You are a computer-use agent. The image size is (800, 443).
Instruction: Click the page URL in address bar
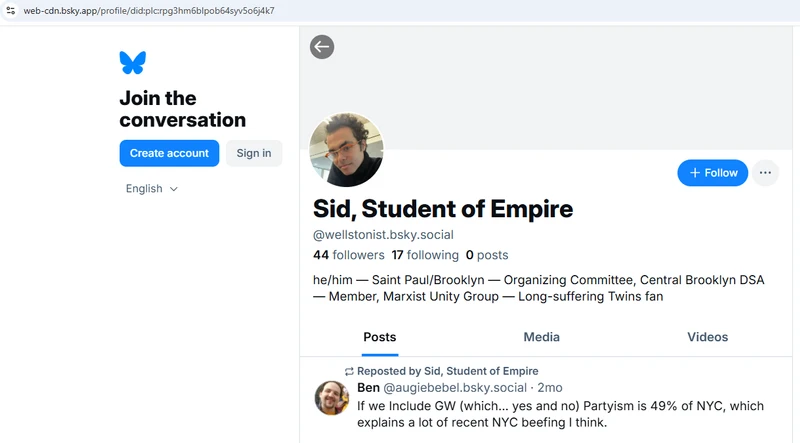(x=148, y=11)
